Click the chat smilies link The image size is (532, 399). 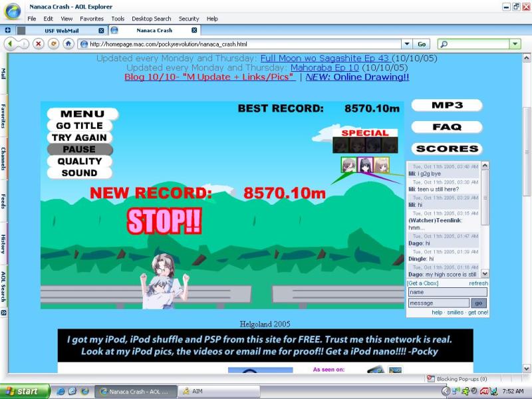[x=455, y=312]
